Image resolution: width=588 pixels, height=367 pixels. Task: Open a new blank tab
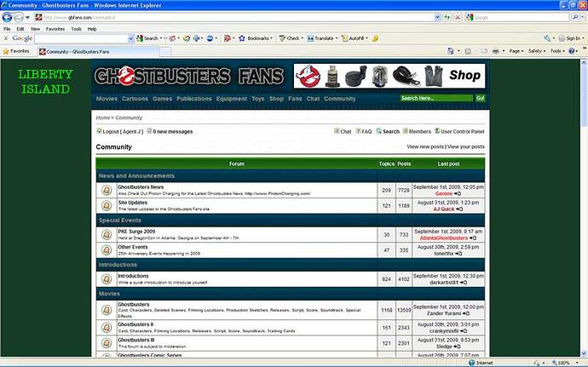pyautogui.click(x=165, y=52)
